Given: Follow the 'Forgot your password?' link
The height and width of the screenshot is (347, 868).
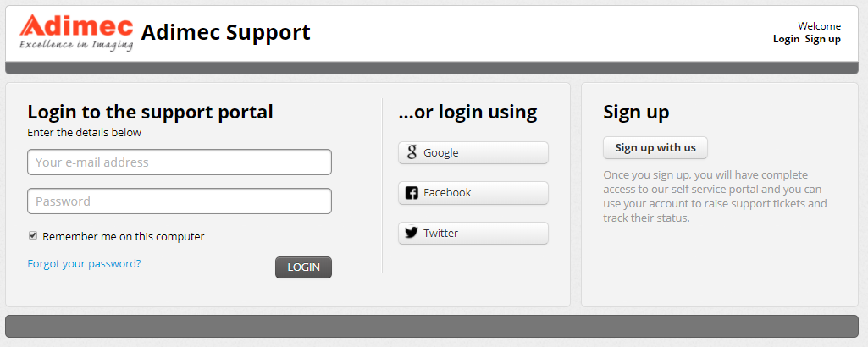Looking at the screenshot, I should tap(84, 263).
